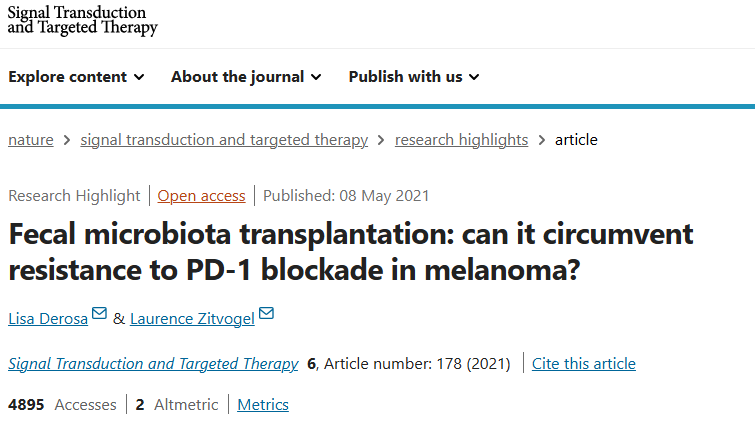Open author Lisa Derosa's details
Image resolution: width=755 pixels, height=439 pixels.
(48, 318)
